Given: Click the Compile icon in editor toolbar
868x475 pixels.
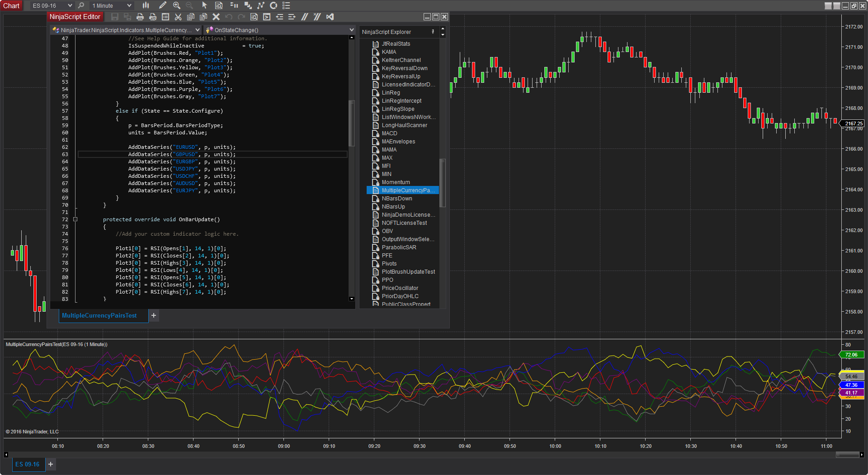Looking at the screenshot, I should pyautogui.click(x=267, y=17).
